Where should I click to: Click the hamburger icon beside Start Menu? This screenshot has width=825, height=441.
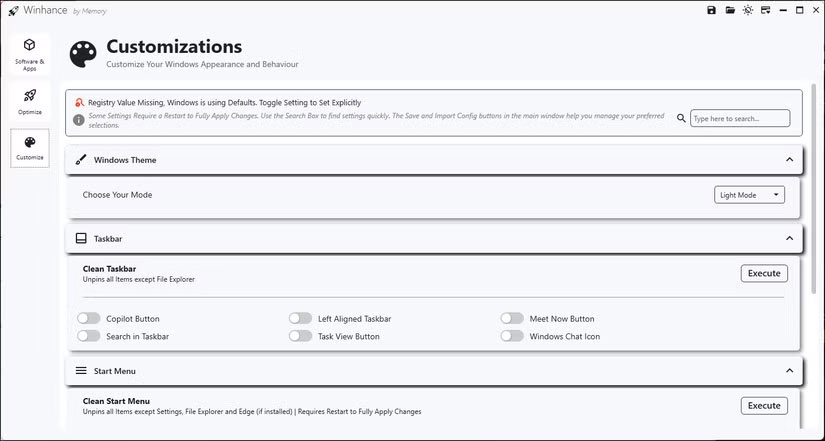(x=81, y=371)
